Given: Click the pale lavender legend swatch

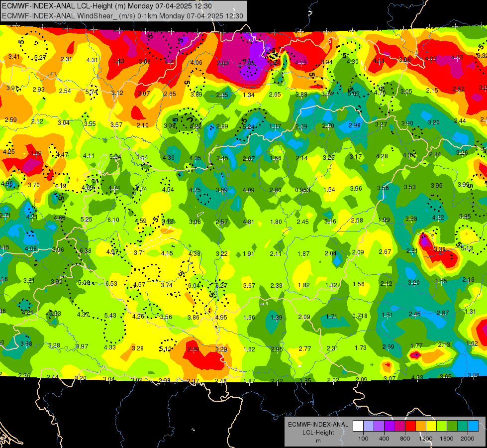Looking at the screenshot, I should pos(369,426).
